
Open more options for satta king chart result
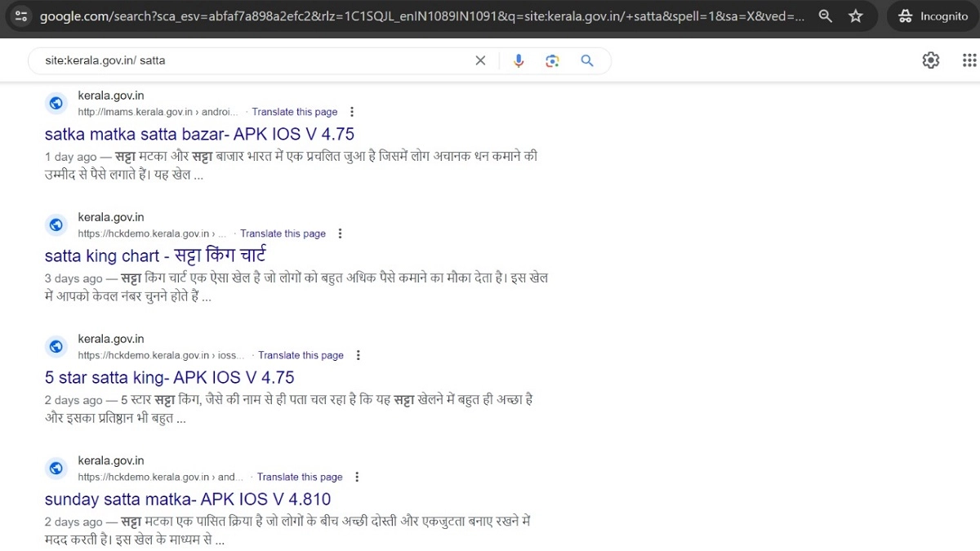[x=341, y=233]
